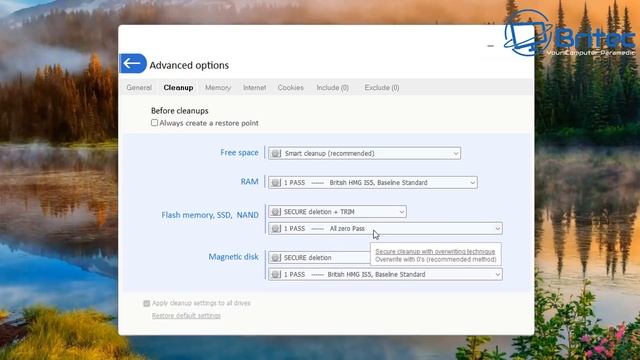Open the All zero Pass dropdown
The image size is (640, 360).
385,229
